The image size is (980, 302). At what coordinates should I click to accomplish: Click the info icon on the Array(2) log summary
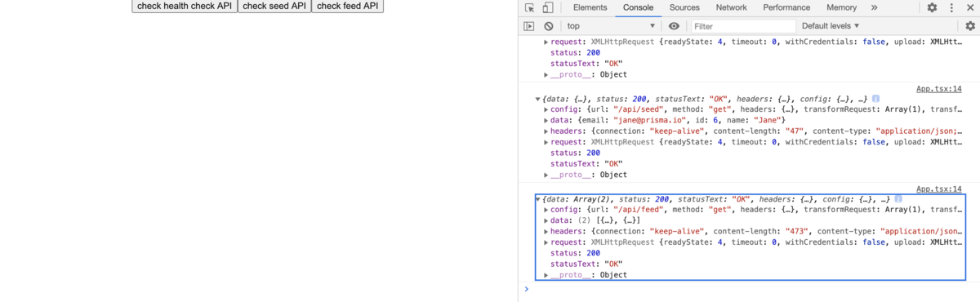point(898,199)
